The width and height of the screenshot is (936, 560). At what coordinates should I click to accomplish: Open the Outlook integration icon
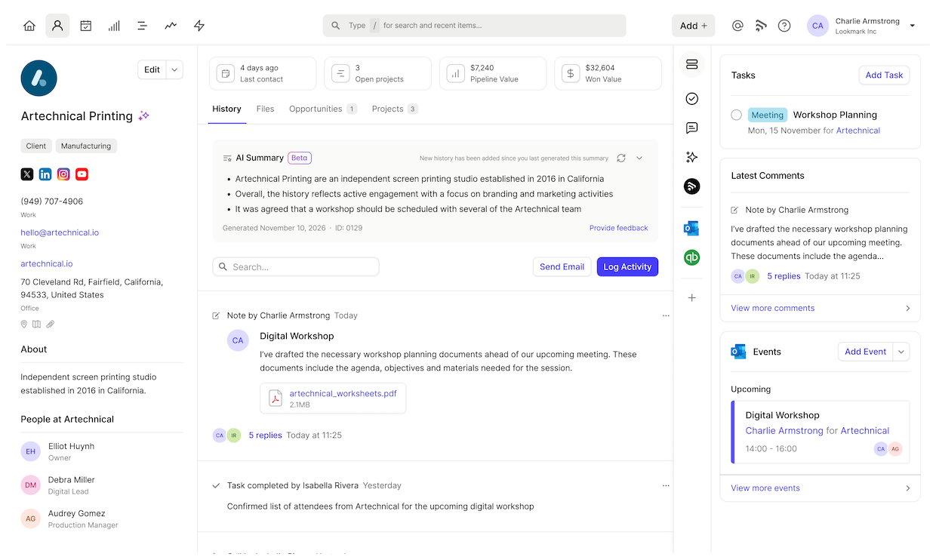pos(691,227)
